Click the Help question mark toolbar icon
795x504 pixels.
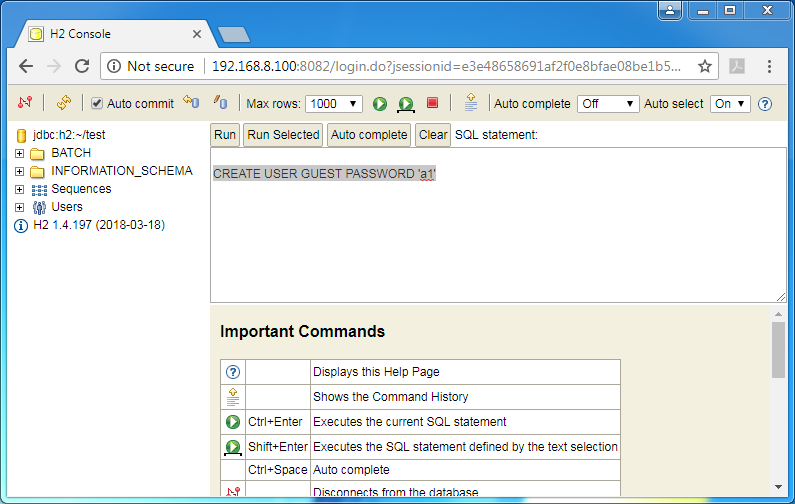click(765, 104)
